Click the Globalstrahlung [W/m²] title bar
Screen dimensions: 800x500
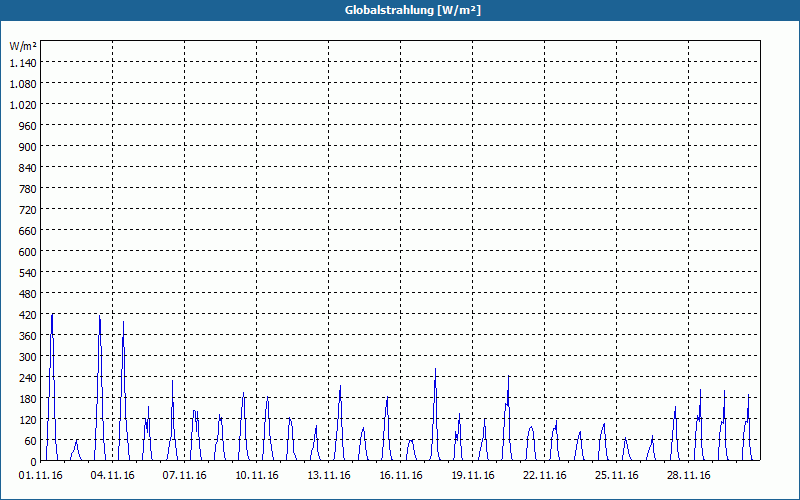[x=400, y=10]
